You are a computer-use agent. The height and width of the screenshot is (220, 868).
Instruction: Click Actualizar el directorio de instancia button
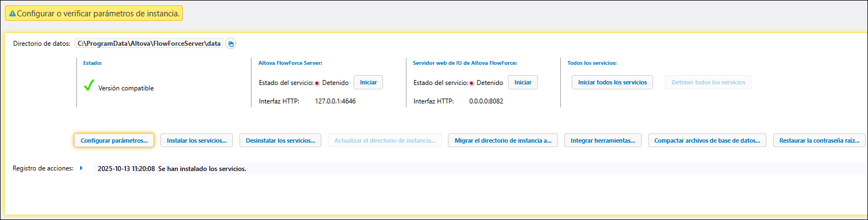point(385,140)
